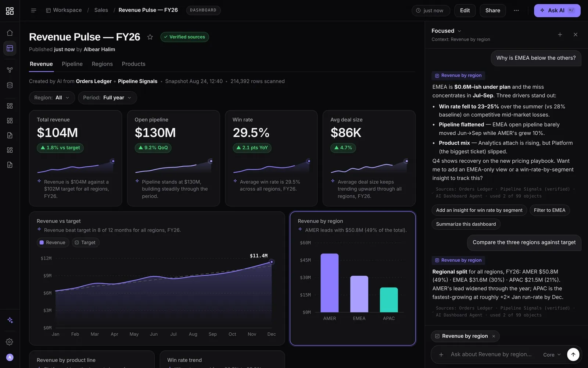Click 'Add an insight for win rate by segment'
This screenshot has width=588, height=368.
pos(479,210)
